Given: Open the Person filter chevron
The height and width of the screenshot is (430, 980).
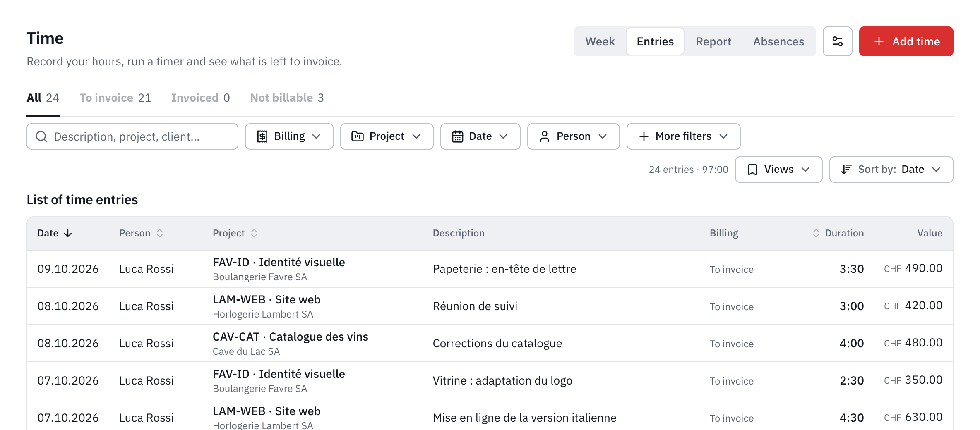Looking at the screenshot, I should tap(603, 136).
